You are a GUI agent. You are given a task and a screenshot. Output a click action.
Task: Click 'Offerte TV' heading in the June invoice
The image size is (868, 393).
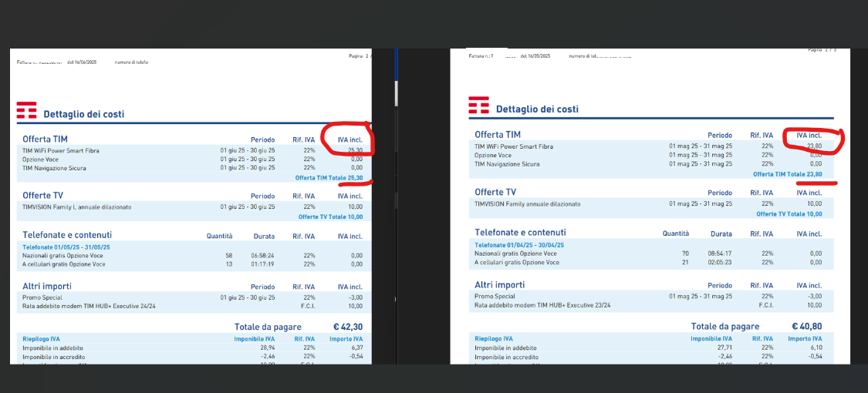(42, 196)
